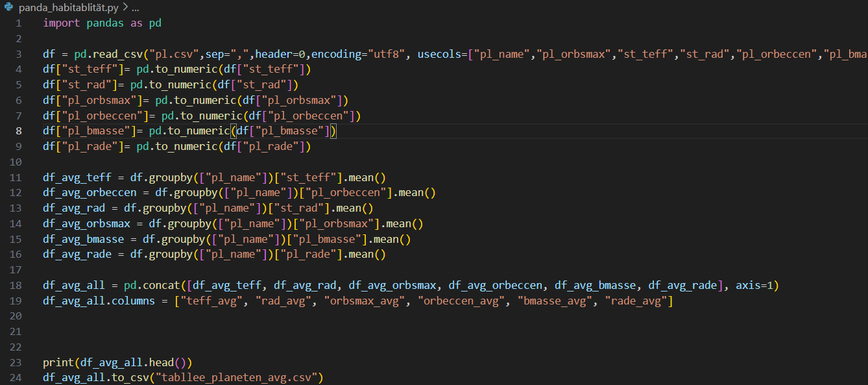Click line number 8 in the gutter

coord(19,131)
